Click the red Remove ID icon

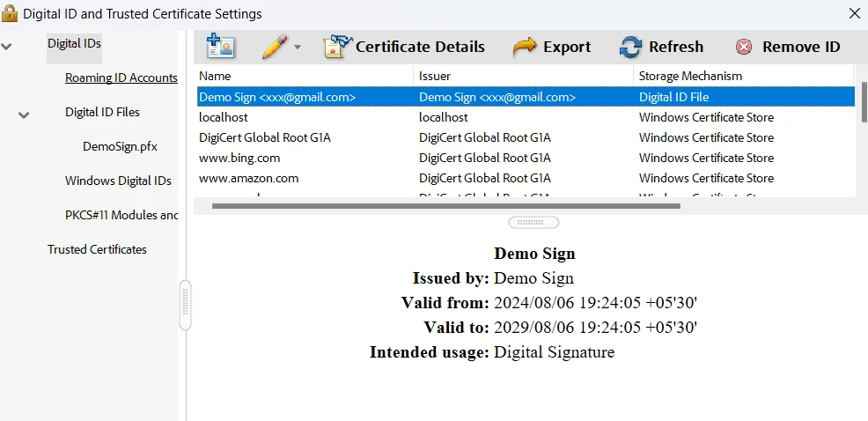pos(744,48)
